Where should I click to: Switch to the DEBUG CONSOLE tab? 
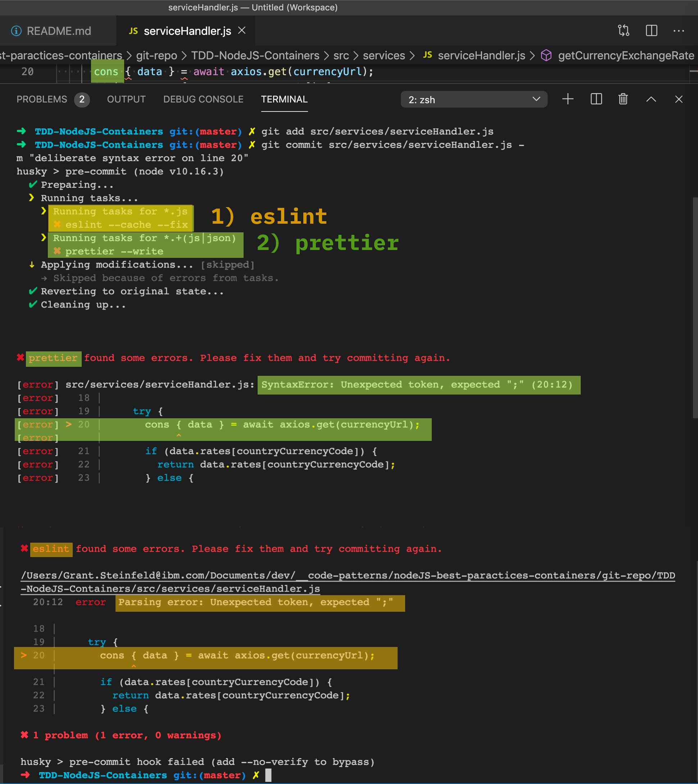203,99
